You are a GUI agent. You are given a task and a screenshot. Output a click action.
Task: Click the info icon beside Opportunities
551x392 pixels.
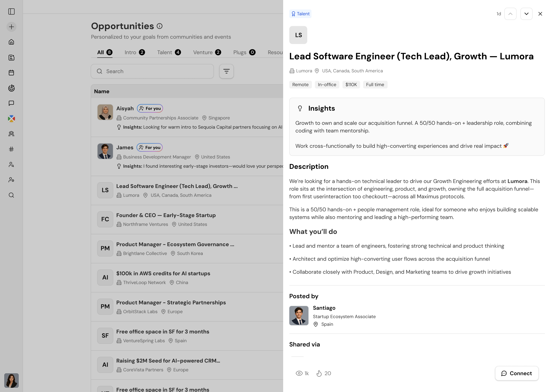(159, 26)
